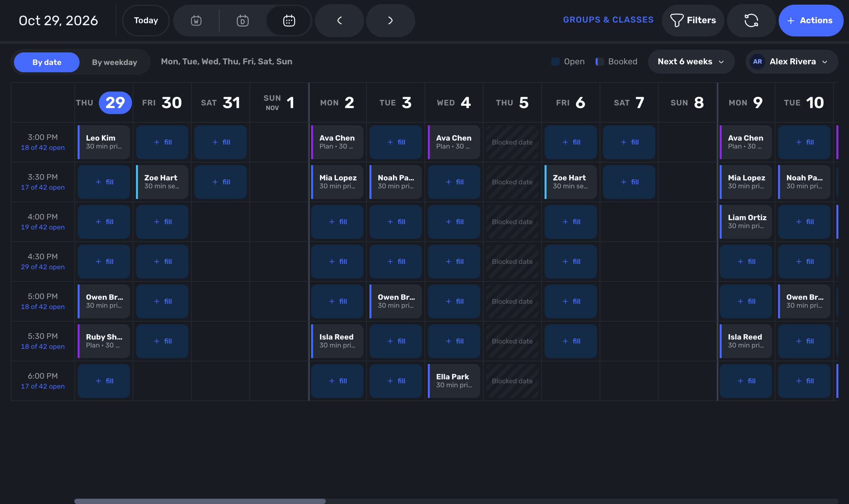Click the refresh sync icon
The height and width of the screenshot is (504, 849).
tap(751, 20)
